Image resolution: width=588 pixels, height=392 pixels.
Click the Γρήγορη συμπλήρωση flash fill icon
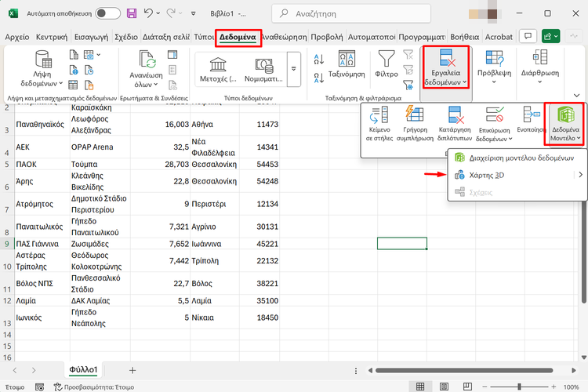[x=415, y=124]
